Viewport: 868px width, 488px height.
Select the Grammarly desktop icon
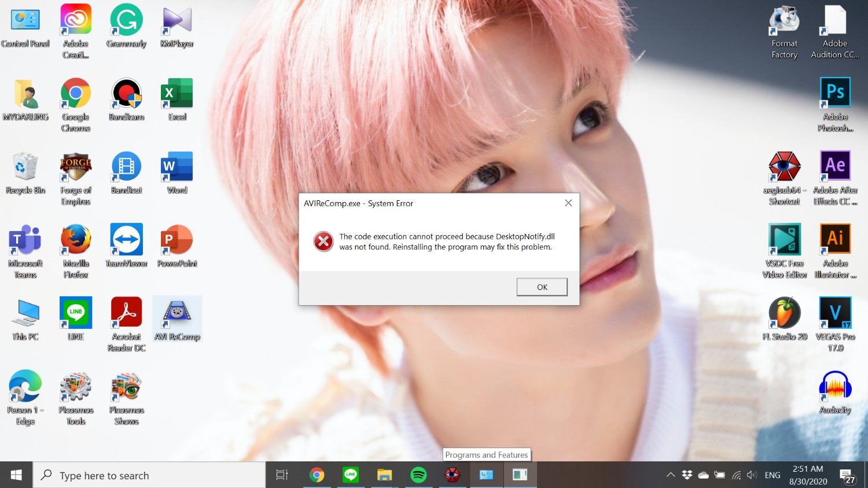126,27
